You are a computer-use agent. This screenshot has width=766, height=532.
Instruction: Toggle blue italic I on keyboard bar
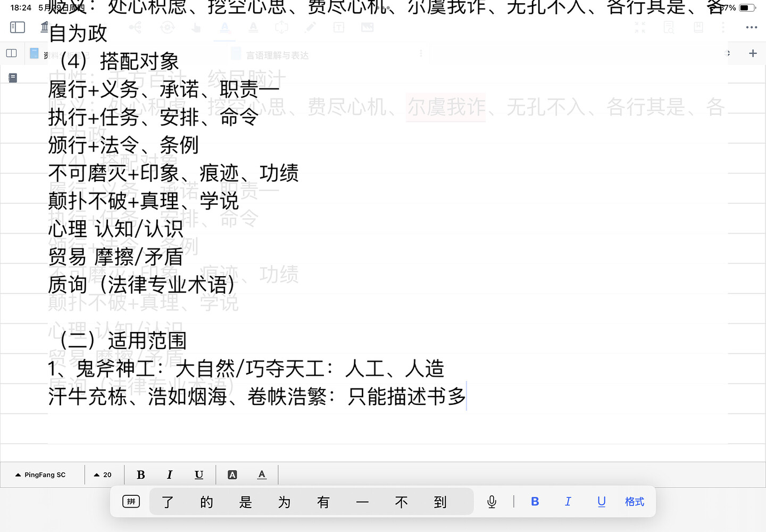(x=568, y=501)
